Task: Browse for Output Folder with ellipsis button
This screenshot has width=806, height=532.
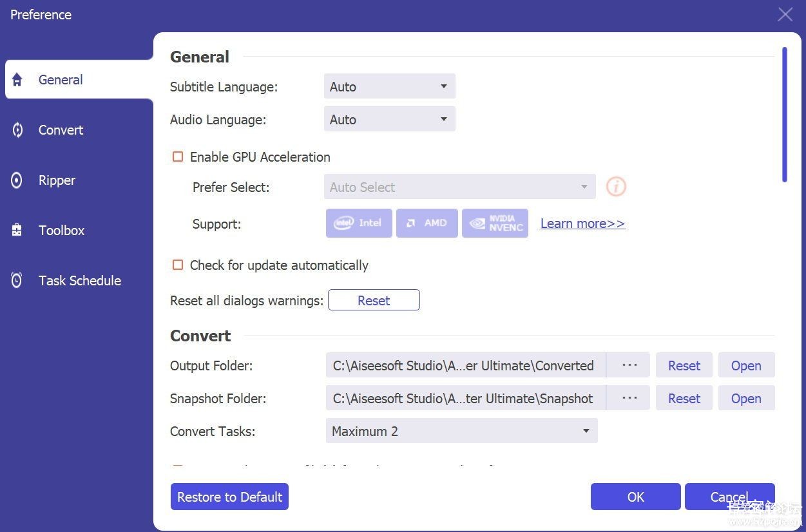Action: (629, 365)
